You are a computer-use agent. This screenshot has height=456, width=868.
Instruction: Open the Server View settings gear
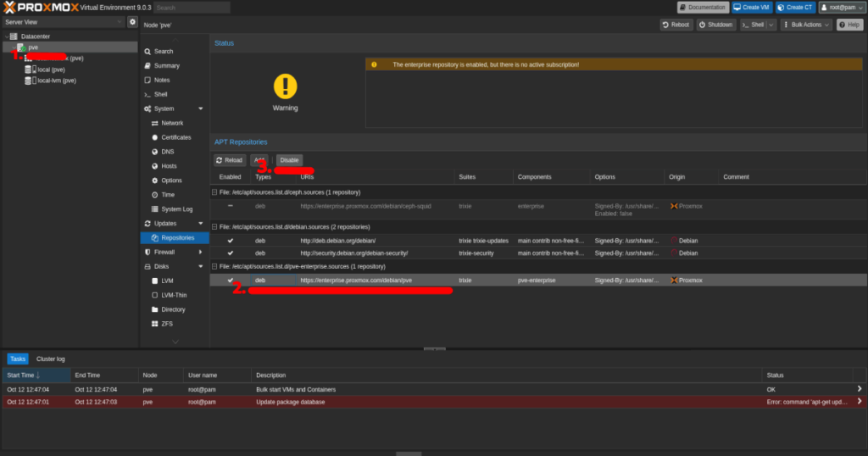click(x=132, y=22)
